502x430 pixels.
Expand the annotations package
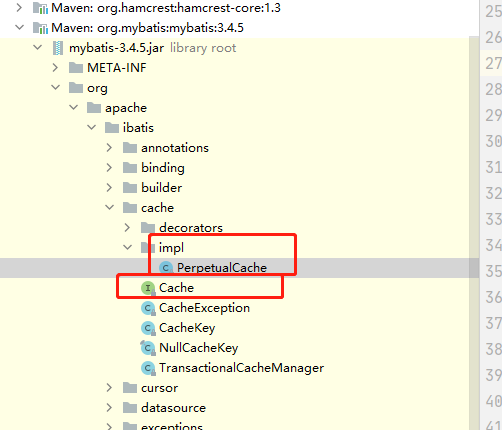tap(109, 148)
